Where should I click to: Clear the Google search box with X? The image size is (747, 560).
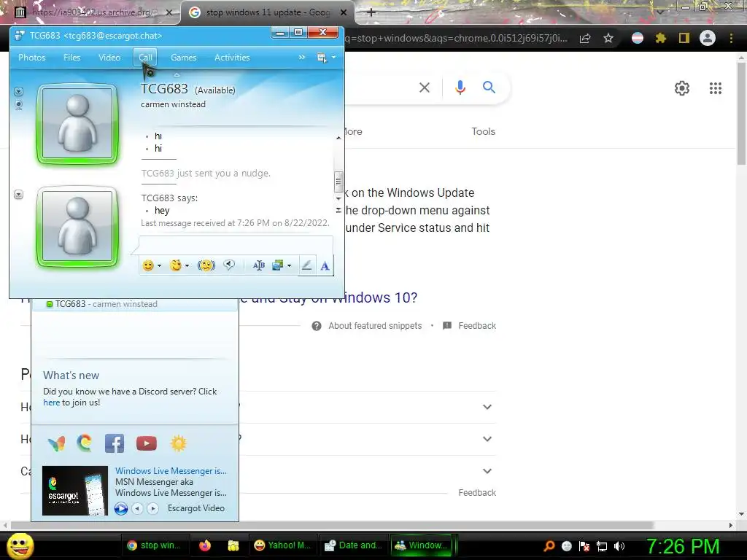pos(425,87)
